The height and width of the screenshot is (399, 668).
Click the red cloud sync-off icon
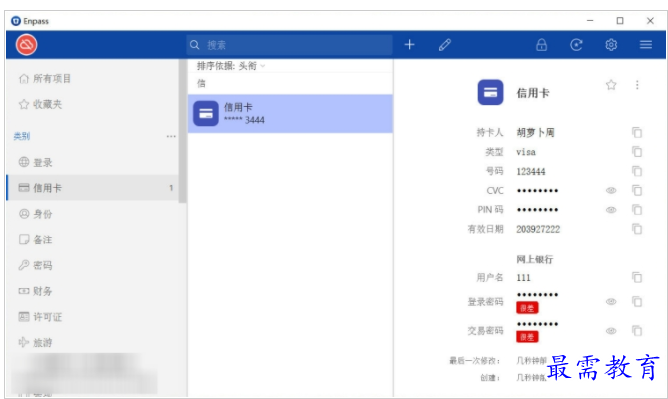tap(26, 45)
